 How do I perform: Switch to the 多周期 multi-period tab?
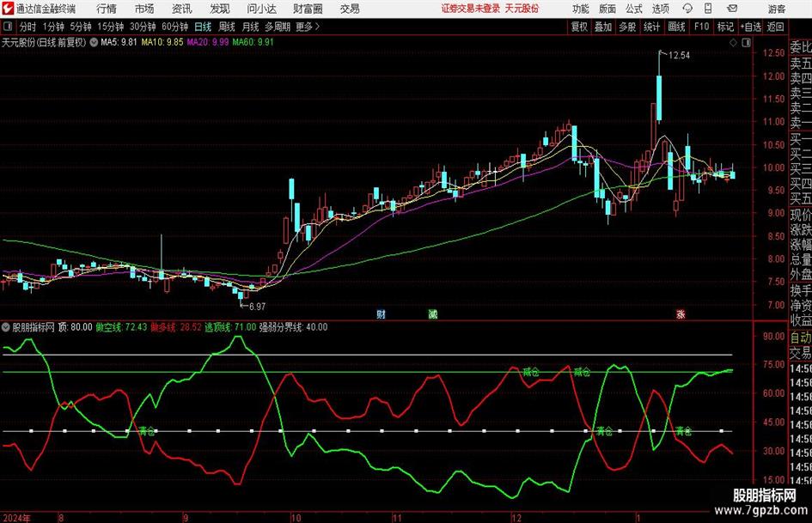coord(278,27)
